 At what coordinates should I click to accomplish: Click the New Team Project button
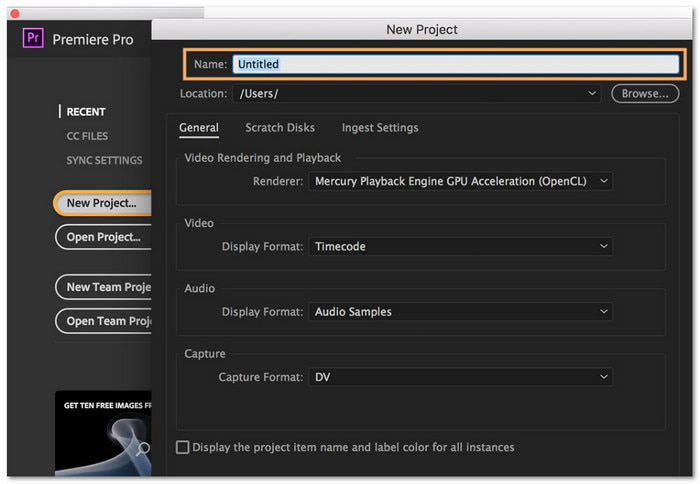pos(103,287)
